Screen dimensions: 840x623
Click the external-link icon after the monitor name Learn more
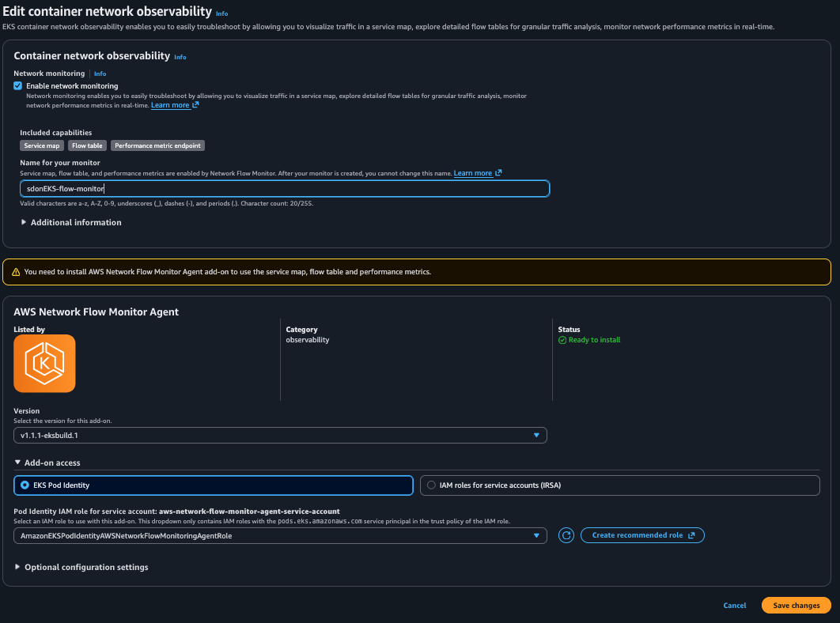click(498, 173)
